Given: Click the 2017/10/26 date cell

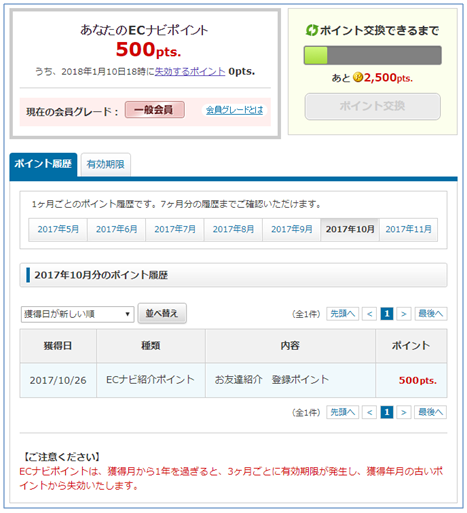Looking at the screenshot, I should click(58, 380).
